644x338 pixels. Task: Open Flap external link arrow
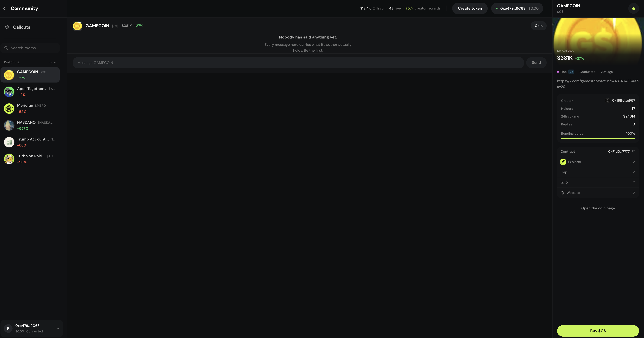click(634, 172)
